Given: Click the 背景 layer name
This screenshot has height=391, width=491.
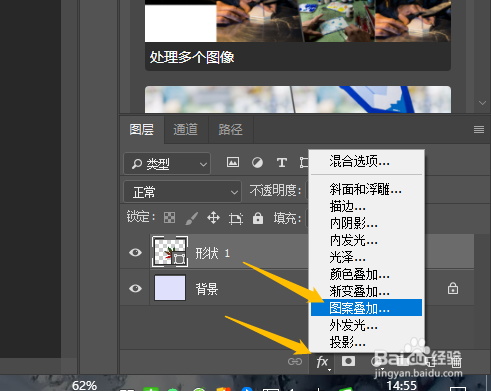Looking at the screenshot, I should pyautogui.click(x=207, y=289).
